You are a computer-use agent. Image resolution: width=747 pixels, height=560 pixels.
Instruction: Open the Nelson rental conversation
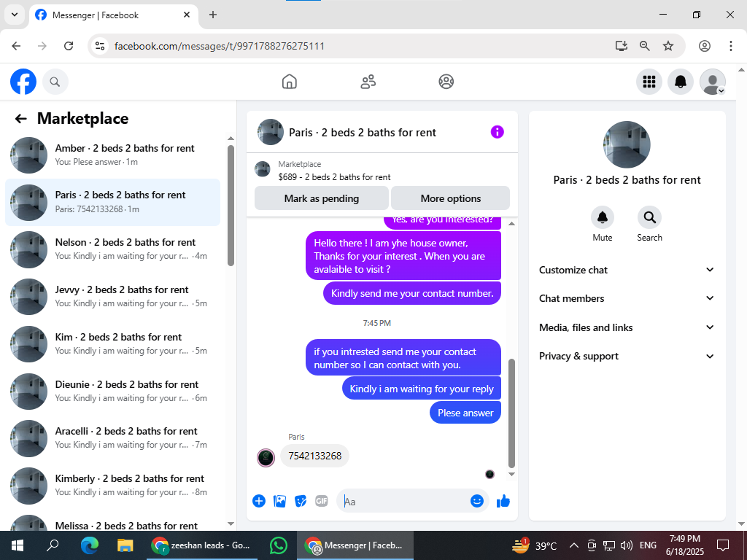113,249
